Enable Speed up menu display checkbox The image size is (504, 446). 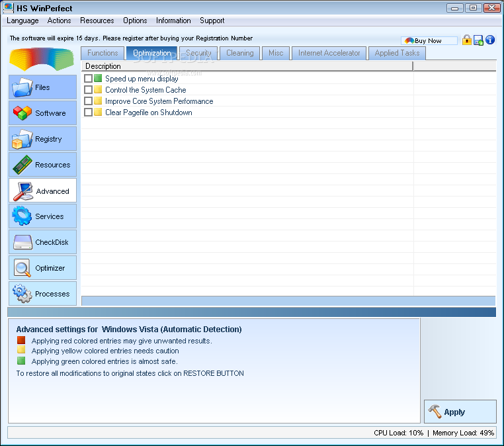point(88,78)
